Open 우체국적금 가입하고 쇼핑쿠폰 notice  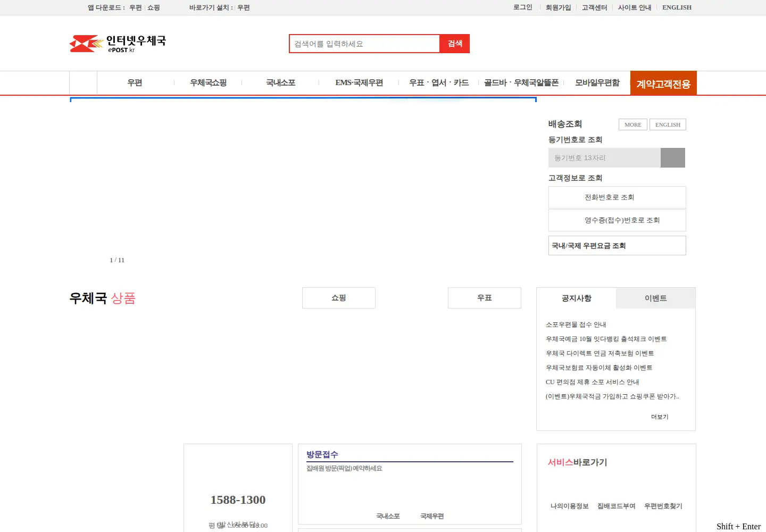point(612,396)
